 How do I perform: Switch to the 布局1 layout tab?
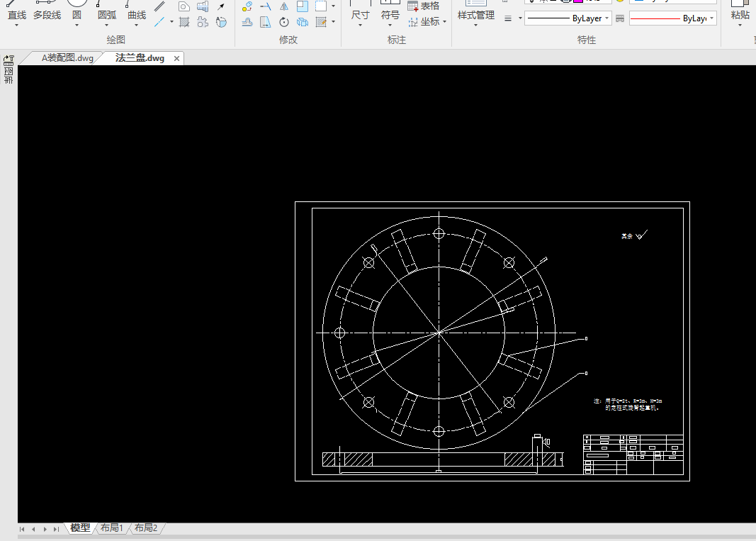112,528
